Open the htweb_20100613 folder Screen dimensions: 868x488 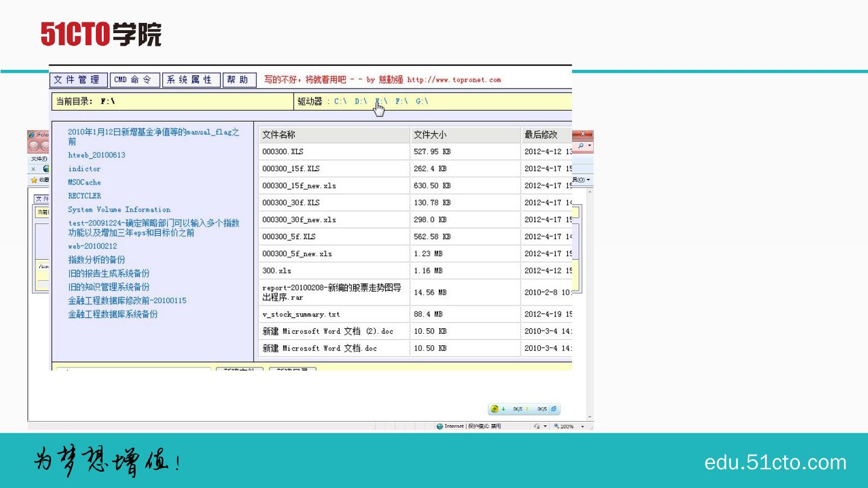point(96,155)
